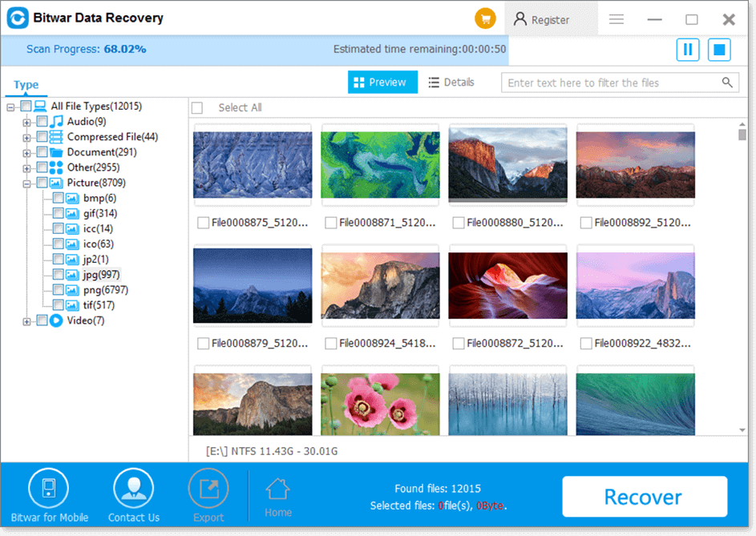Enable the png(6797) checkbox
The image size is (756, 536).
click(59, 290)
